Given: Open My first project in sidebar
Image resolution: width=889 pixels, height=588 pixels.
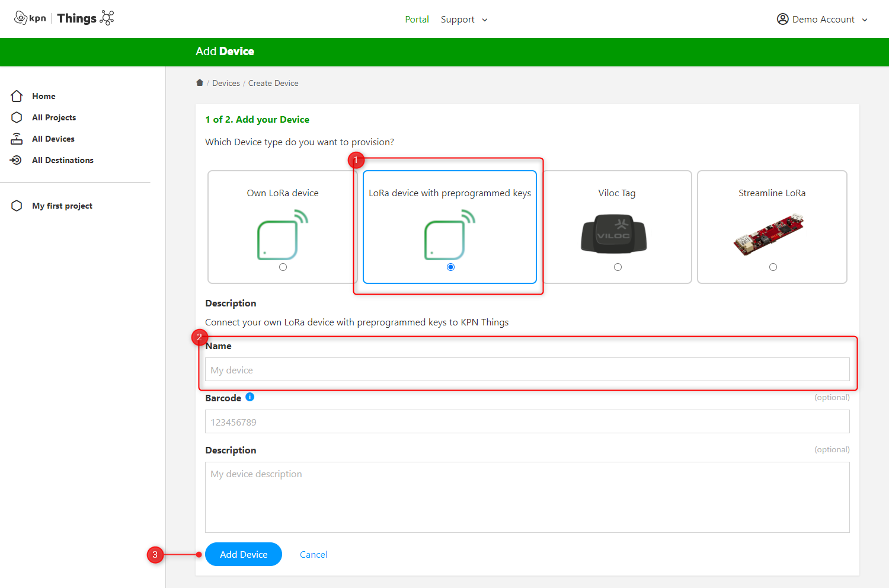Looking at the screenshot, I should pyautogui.click(x=62, y=206).
